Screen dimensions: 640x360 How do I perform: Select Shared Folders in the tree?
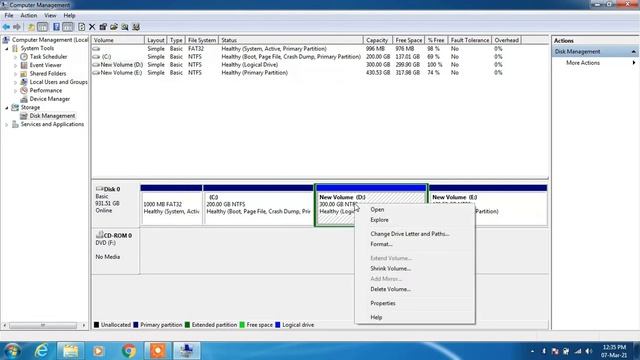(48, 73)
